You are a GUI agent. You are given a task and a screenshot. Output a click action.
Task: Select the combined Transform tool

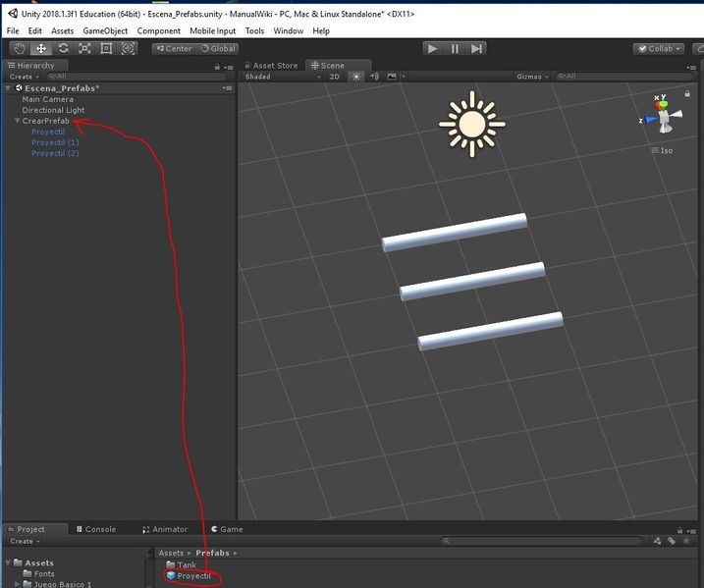click(x=128, y=48)
